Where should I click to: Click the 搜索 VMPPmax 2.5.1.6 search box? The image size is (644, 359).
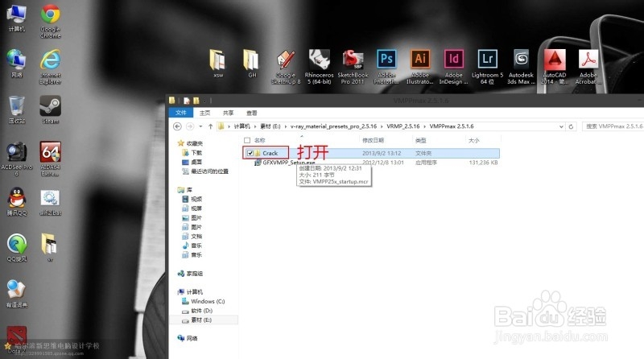pyautogui.click(x=613, y=126)
